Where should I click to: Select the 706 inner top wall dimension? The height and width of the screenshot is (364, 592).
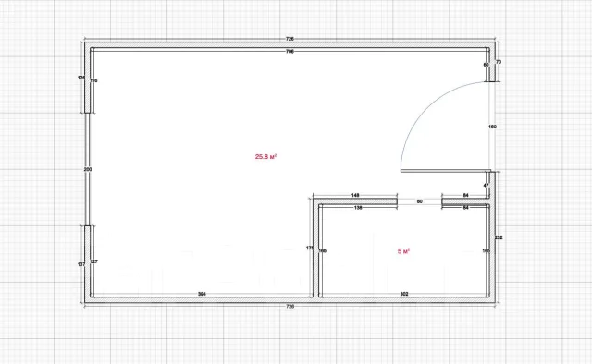click(290, 52)
